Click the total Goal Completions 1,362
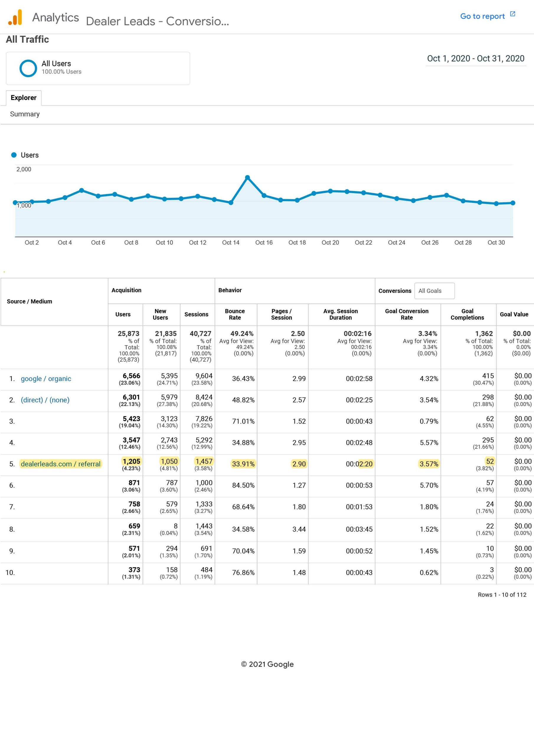This screenshot has width=534, height=756. pyautogui.click(x=484, y=333)
